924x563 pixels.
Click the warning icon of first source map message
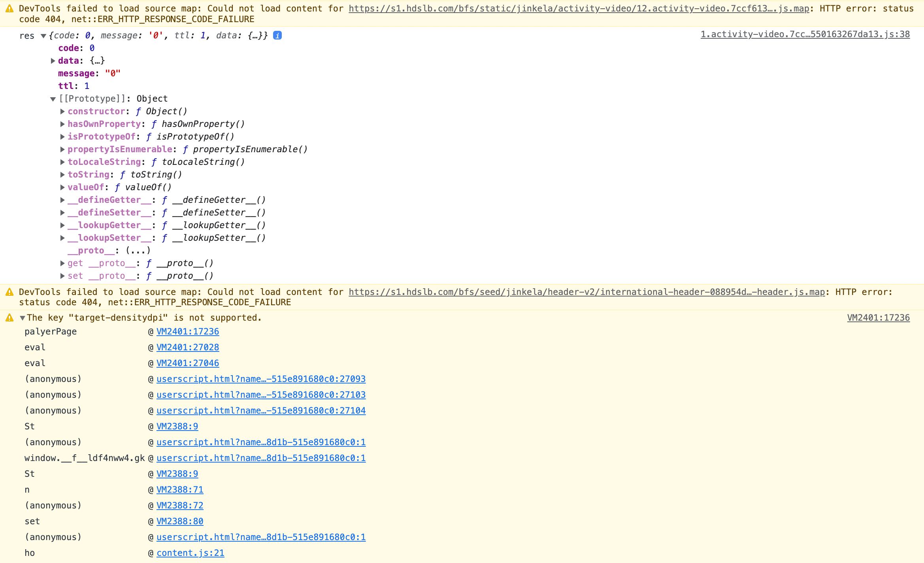tap(9, 8)
